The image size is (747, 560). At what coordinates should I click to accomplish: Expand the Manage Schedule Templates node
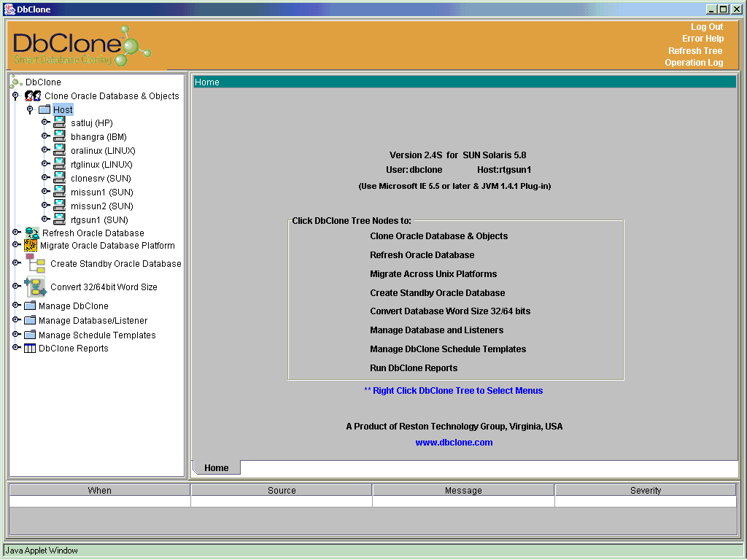[16, 334]
